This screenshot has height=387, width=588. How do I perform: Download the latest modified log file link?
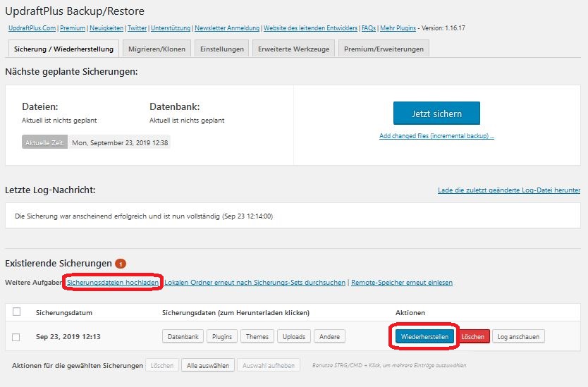click(509, 190)
